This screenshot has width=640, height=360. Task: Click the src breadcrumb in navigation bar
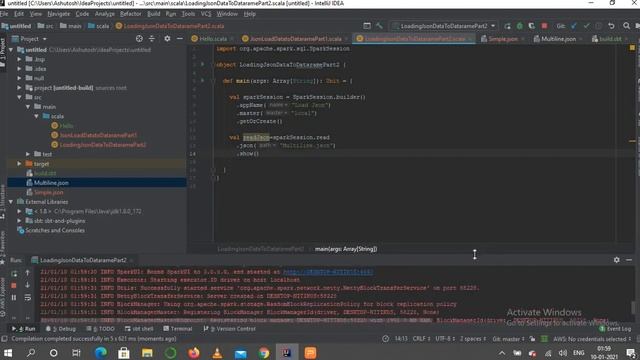[46, 26]
